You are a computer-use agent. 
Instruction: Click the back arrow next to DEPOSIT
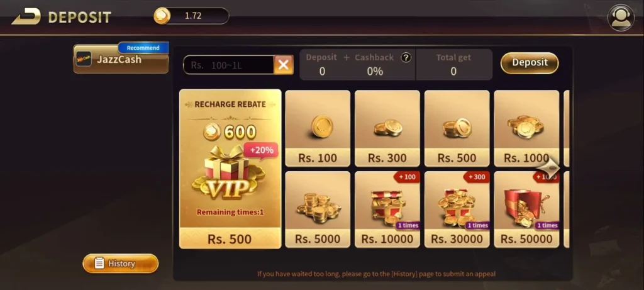tap(26, 16)
